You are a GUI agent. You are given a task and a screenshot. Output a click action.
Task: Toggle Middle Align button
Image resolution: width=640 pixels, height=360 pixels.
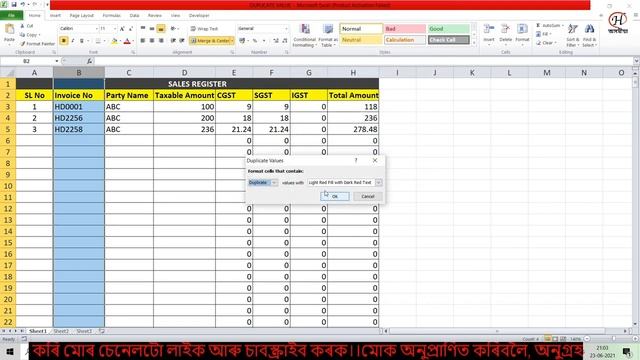[x=152, y=29]
